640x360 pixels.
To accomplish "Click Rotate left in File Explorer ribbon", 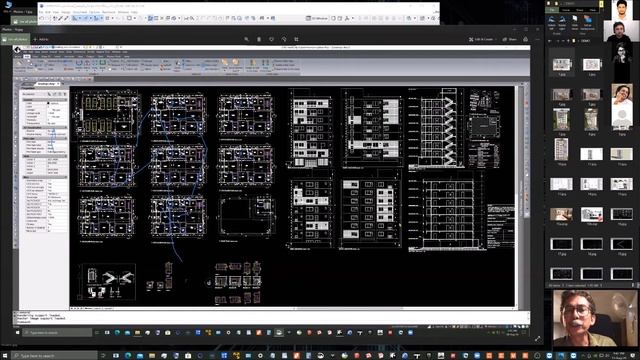I will pos(551,23).
